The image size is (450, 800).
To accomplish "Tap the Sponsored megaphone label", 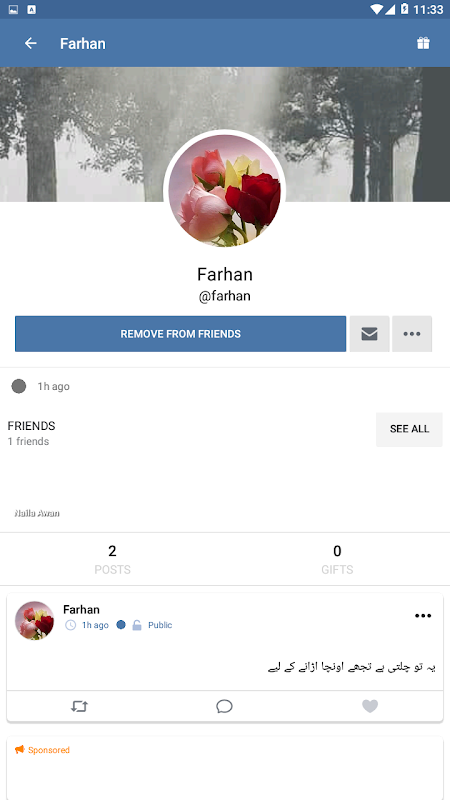I will coord(42,750).
